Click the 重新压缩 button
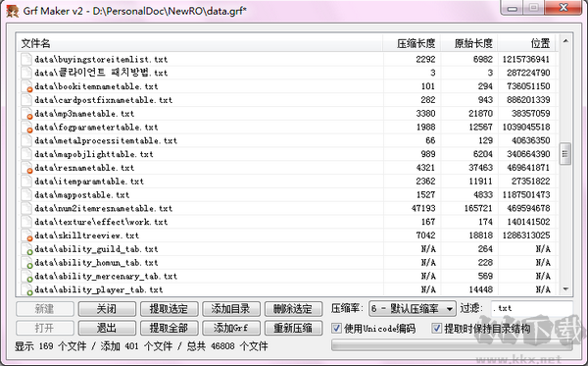The width and height of the screenshot is (588, 366). click(293, 328)
